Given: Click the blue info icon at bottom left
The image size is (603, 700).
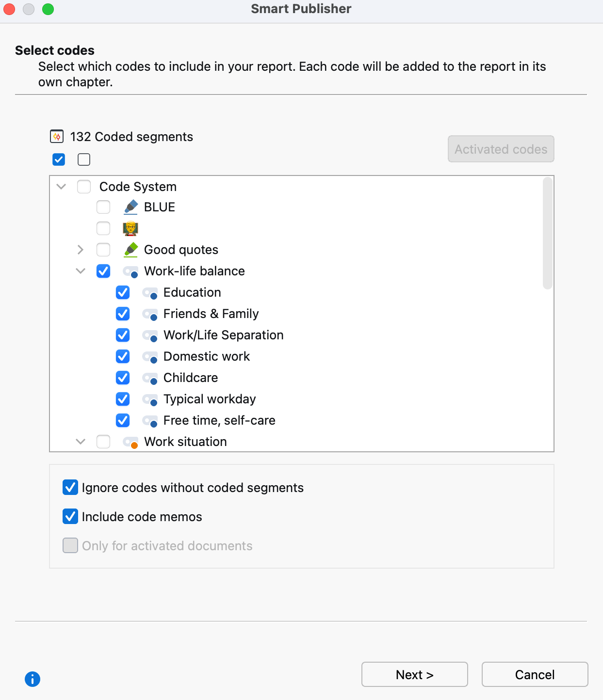Looking at the screenshot, I should coord(33,679).
